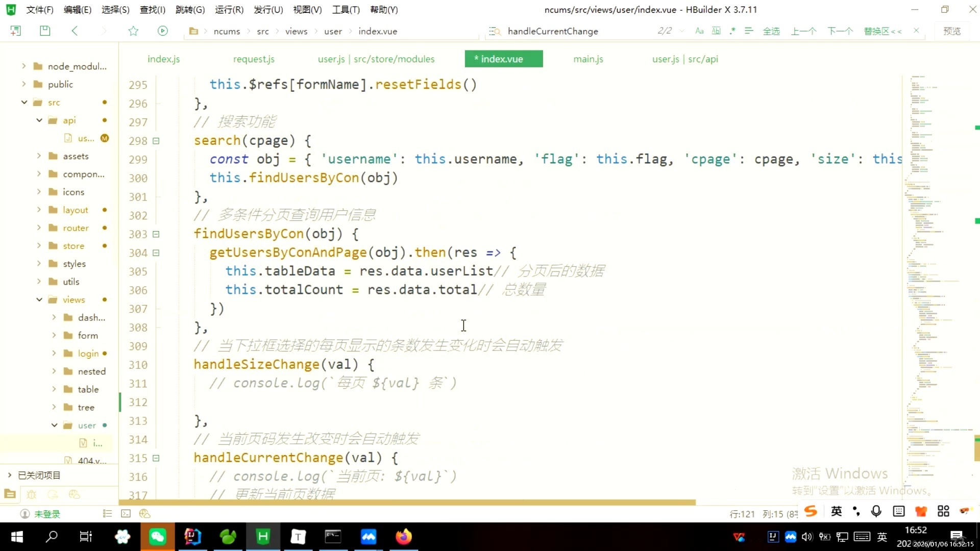Click the outline list icon in status bar
Viewport: 980px width, 551px height.
click(x=107, y=514)
